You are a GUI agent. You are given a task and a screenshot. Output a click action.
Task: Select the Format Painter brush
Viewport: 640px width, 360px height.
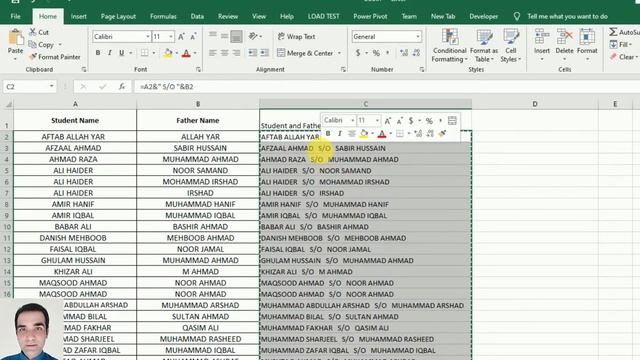(33, 57)
